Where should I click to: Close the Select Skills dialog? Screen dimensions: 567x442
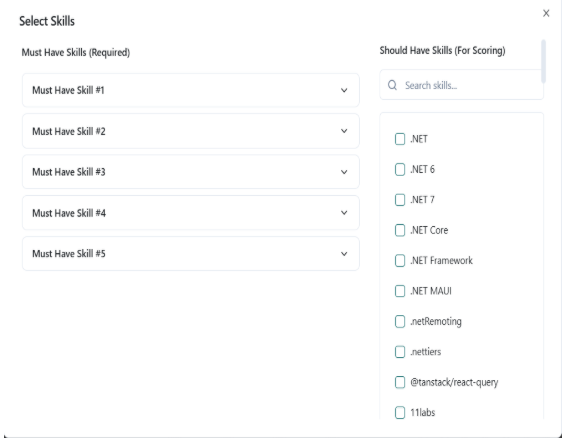[546, 13]
